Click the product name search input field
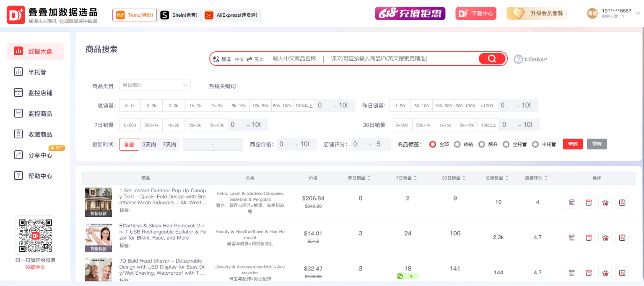 tap(294, 59)
